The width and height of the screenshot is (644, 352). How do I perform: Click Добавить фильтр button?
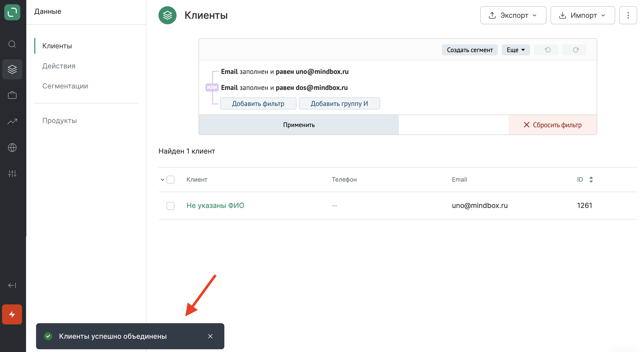point(258,103)
